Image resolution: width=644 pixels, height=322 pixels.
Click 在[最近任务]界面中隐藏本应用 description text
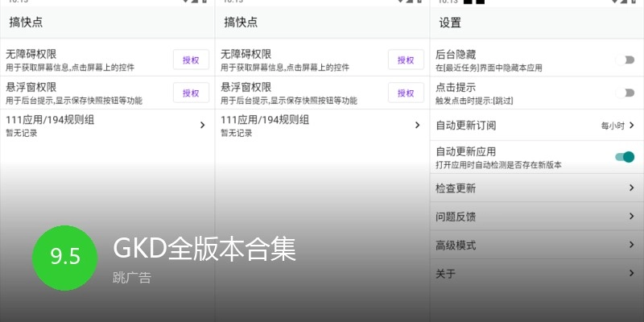coord(489,68)
